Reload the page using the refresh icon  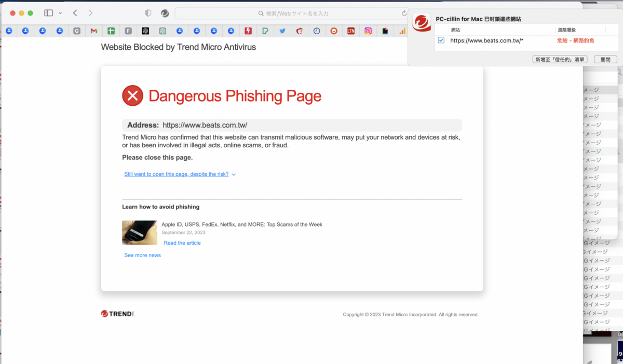click(x=404, y=13)
